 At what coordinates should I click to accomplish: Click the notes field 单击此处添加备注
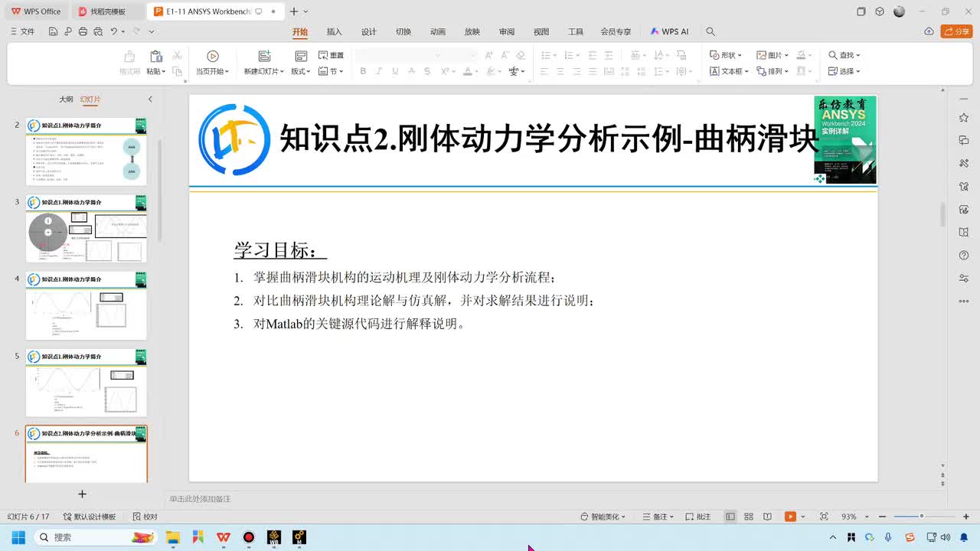coord(201,499)
